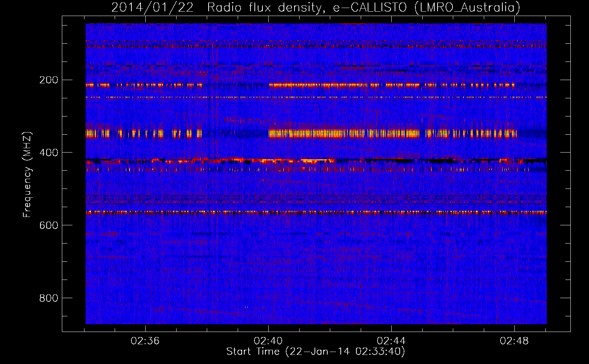This screenshot has width=589, height=364.
Task: Click the 02:44 time tick label
Action: tap(391, 341)
